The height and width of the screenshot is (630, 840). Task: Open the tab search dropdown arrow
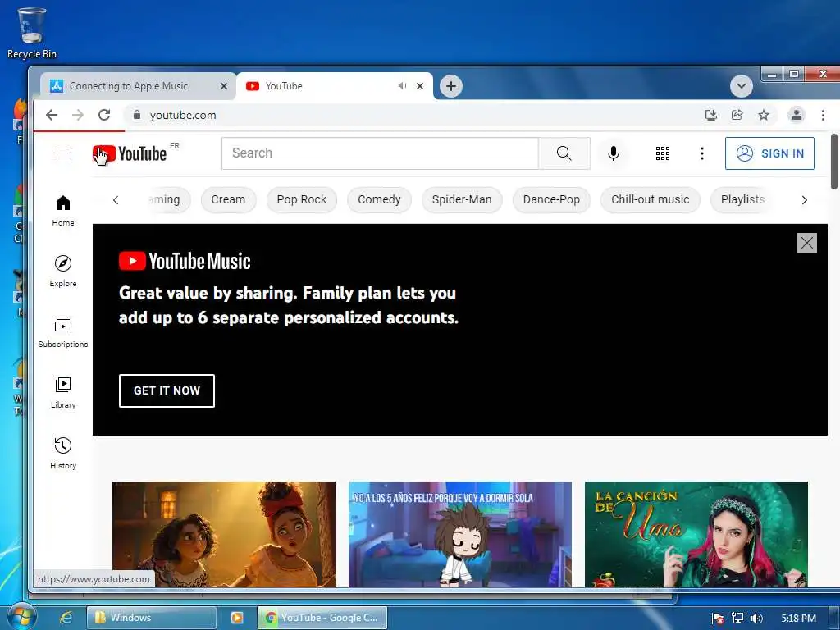click(742, 85)
